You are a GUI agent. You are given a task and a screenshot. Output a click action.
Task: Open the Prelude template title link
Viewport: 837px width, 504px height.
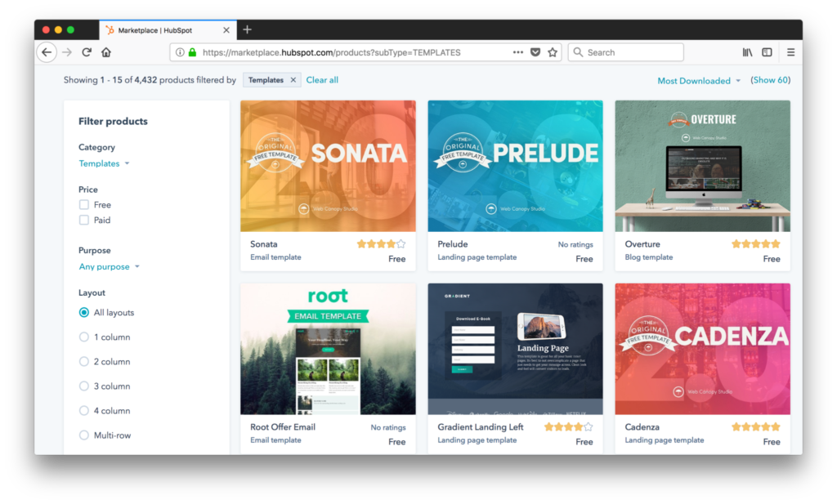tap(453, 244)
